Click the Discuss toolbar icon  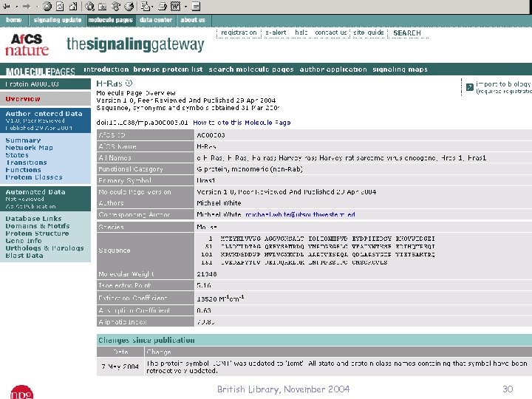click(196, 6)
